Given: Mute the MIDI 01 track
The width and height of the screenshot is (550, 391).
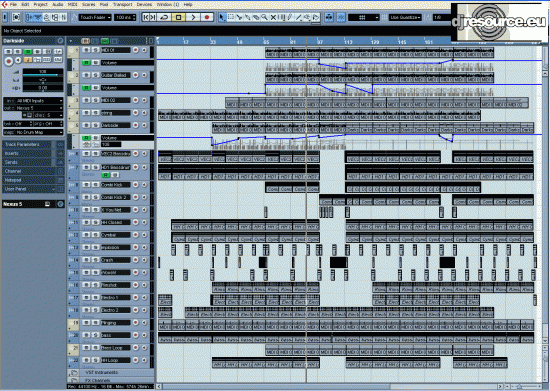Looking at the screenshot, I should click(86, 50).
